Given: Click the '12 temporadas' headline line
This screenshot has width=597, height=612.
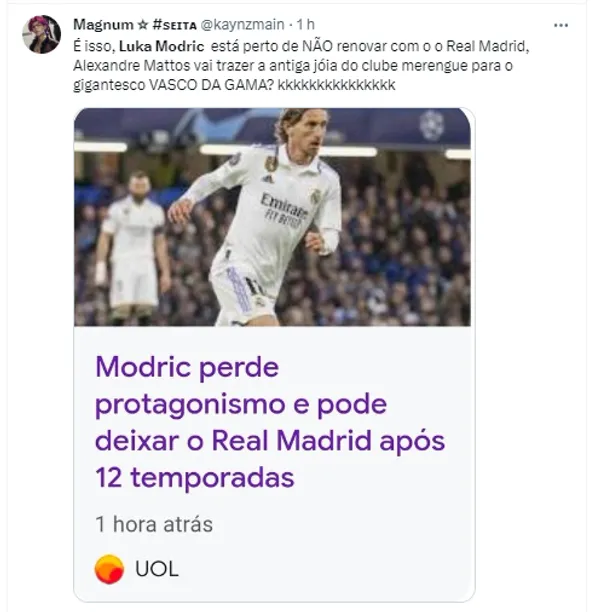Looking at the screenshot, I should (x=194, y=478).
